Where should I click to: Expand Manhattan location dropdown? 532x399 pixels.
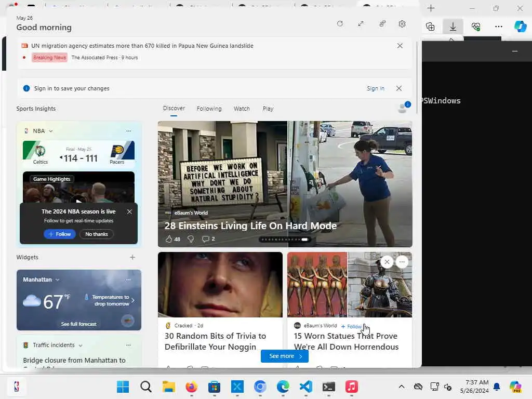pos(57,280)
